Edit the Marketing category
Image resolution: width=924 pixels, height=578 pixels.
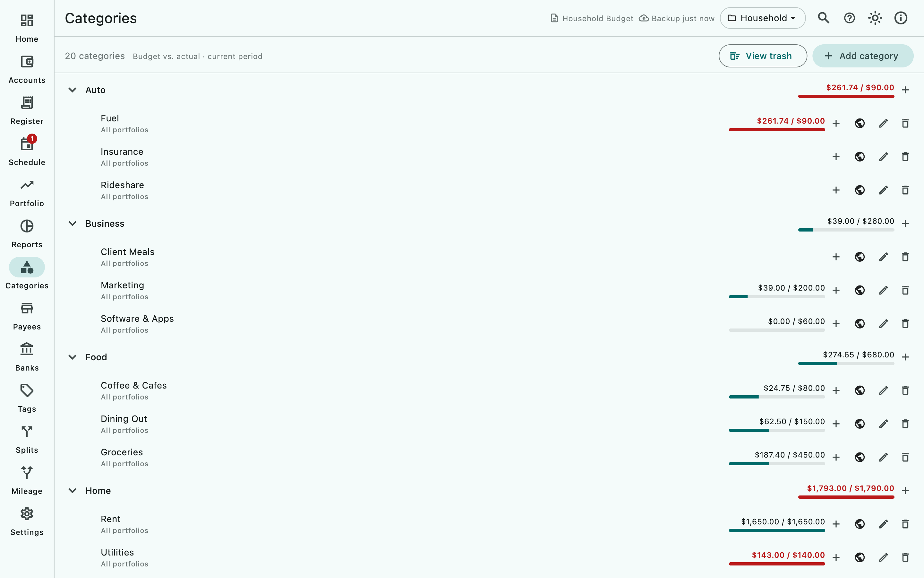(883, 290)
